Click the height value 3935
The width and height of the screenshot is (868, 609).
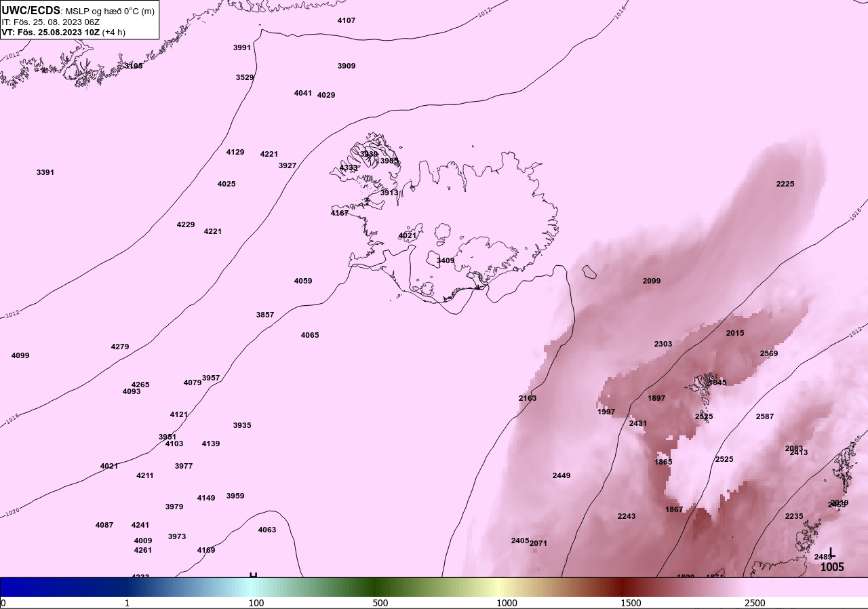click(x=242, y=425)
